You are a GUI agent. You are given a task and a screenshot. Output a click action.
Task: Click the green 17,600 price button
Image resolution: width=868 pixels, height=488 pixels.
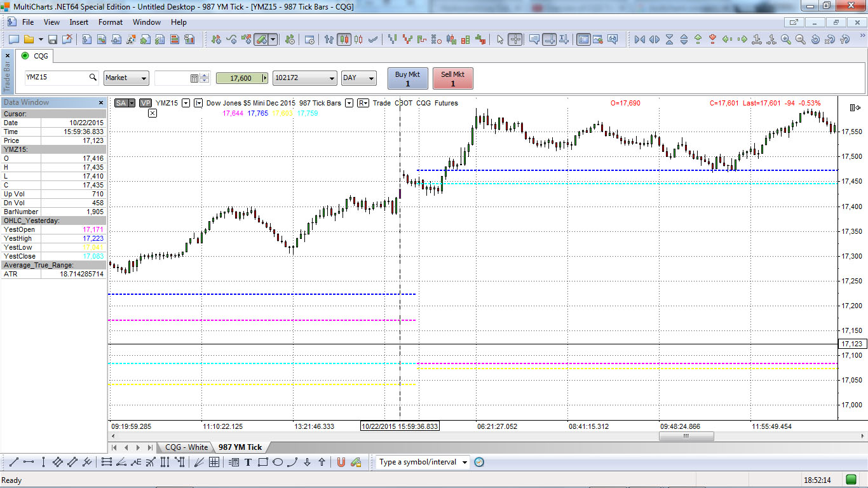[x=243, y=78]
